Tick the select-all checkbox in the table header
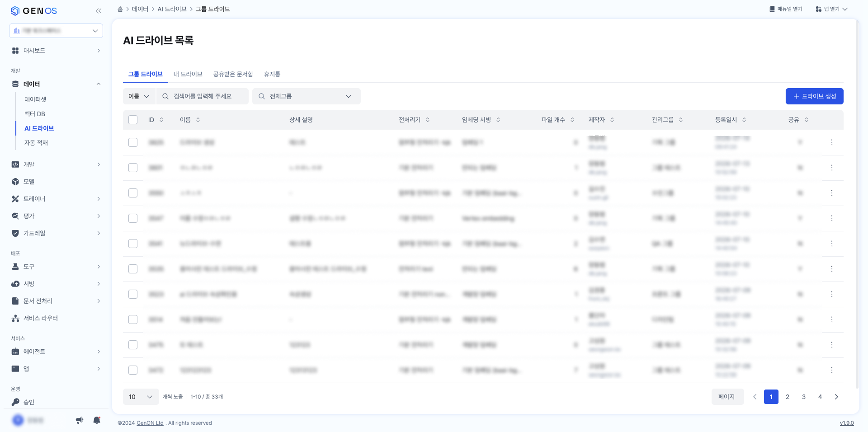868x432 pixels. point(133,120)
